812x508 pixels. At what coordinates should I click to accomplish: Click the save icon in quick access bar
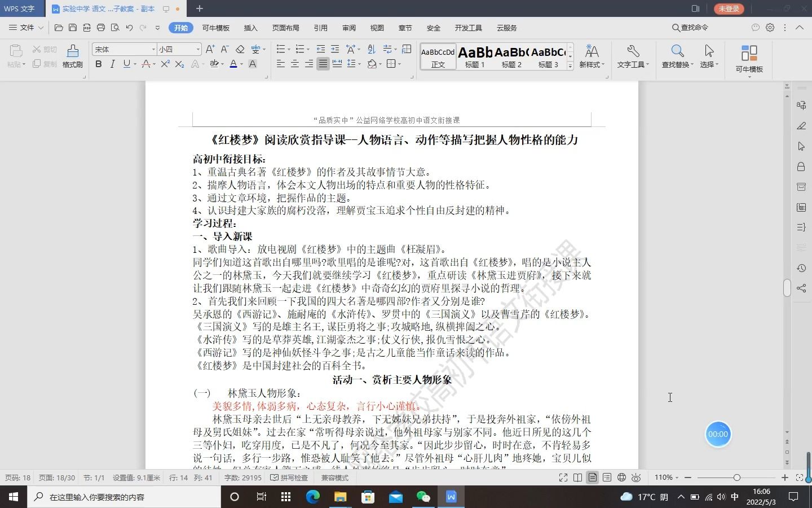[73, 28]
